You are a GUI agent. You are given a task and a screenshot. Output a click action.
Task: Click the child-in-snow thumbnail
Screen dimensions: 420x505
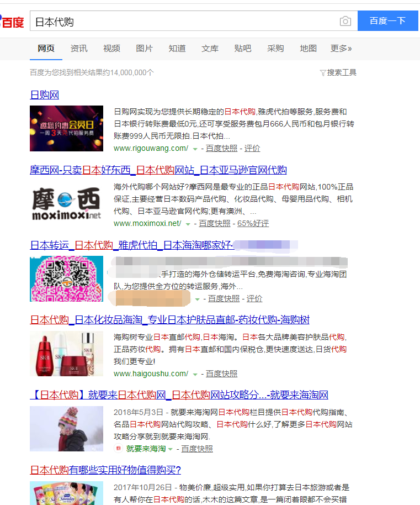point(67,429)
